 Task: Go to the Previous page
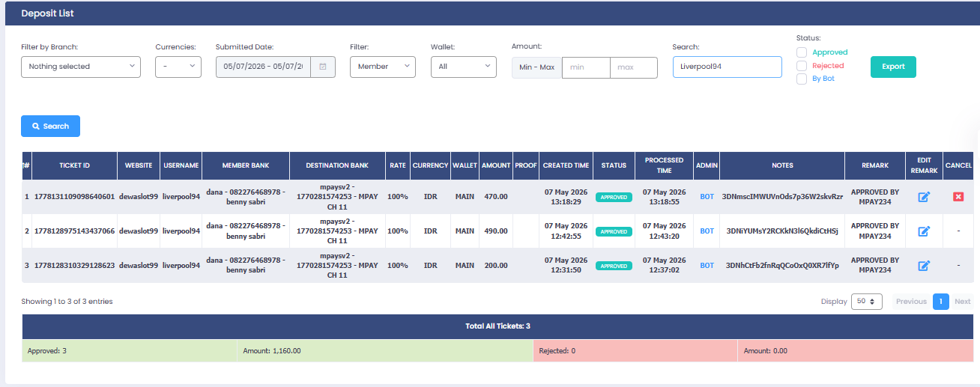click(911, 302)
